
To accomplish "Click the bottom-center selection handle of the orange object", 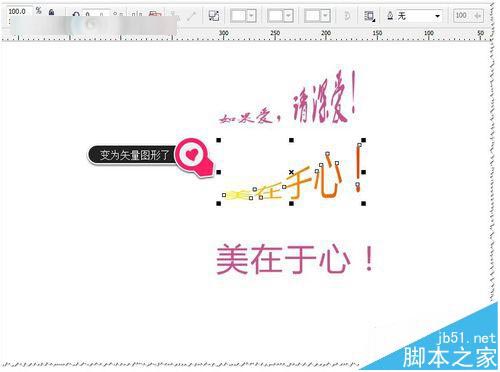I will pyautogui.click(x=291, y=203).
